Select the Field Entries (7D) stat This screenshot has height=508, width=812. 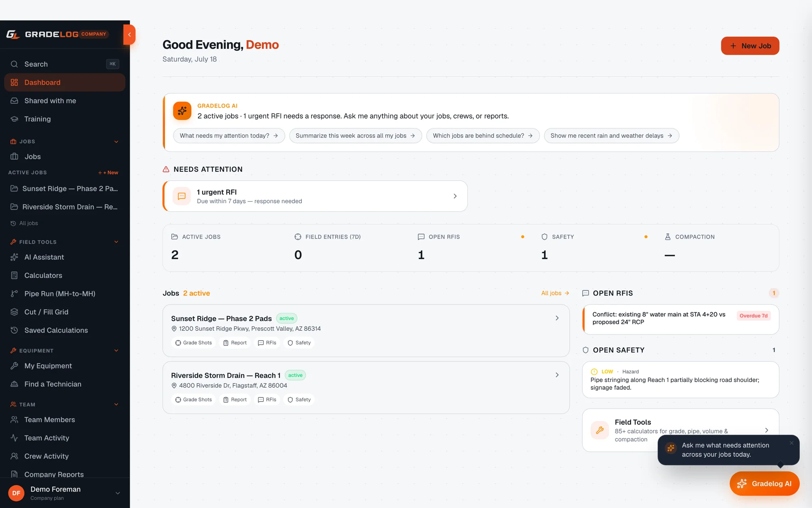[x=348, y=247]
